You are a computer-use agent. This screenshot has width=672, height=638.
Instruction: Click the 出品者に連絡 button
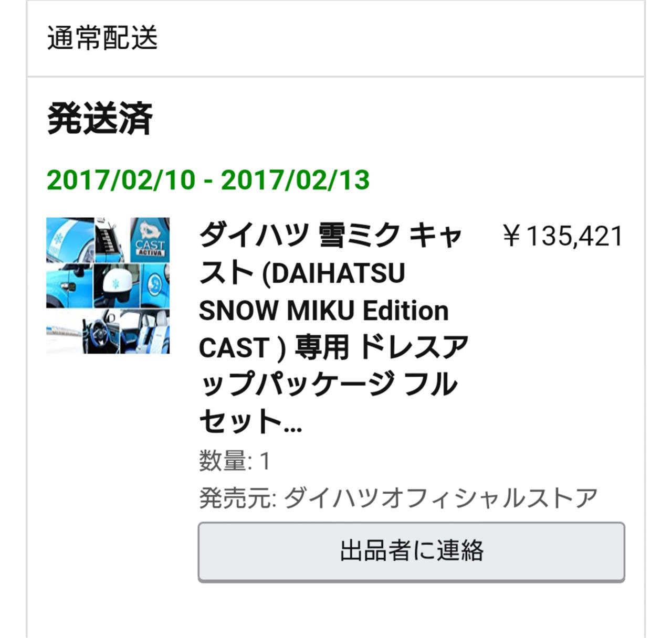411,551
